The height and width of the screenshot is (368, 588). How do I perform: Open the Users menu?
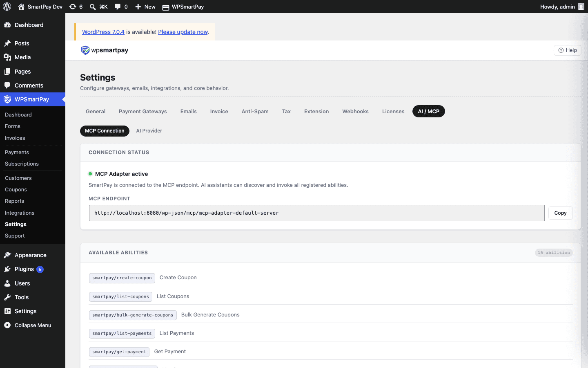[33, 283]
